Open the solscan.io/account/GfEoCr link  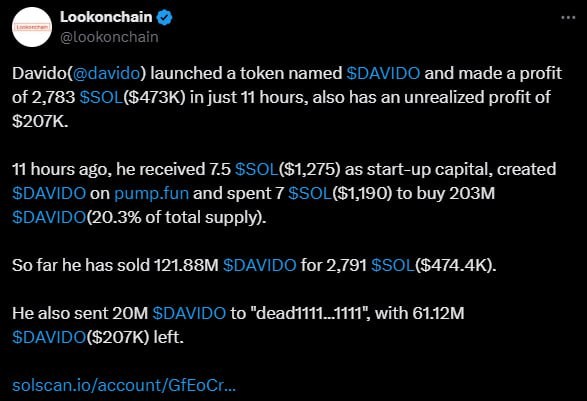[x=124, y=385]
